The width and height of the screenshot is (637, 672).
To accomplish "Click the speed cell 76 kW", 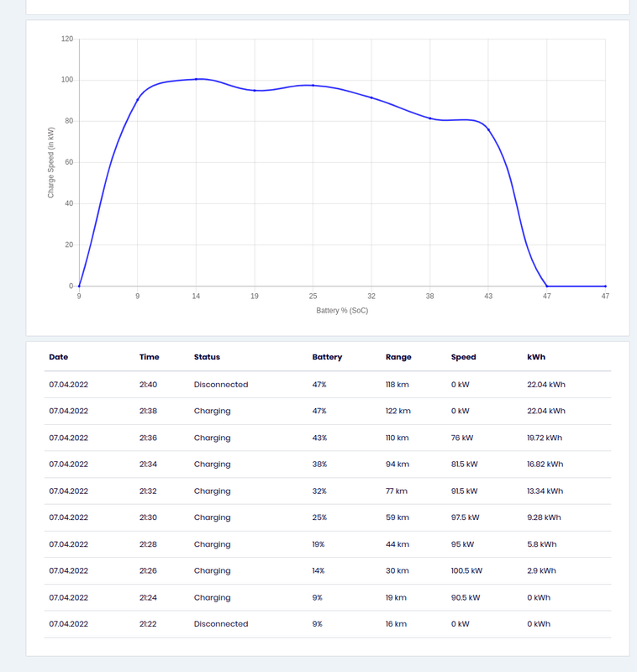I will tap(462, 438).
